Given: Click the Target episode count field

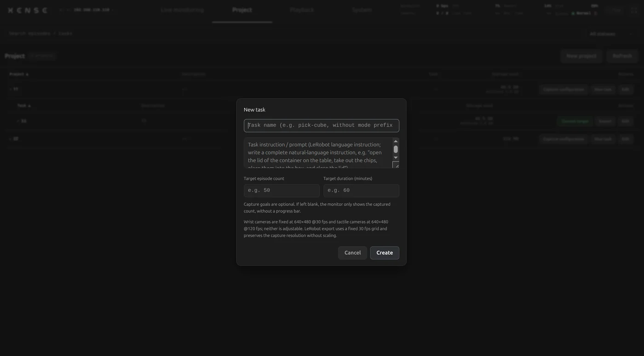Looking at the screenshot, I should tap(282, 191).
